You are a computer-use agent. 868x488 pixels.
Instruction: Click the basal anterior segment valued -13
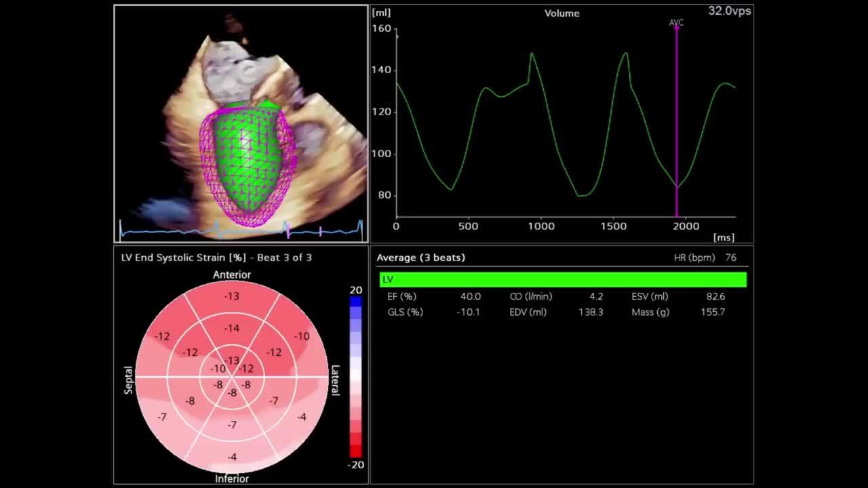[232, 296]
